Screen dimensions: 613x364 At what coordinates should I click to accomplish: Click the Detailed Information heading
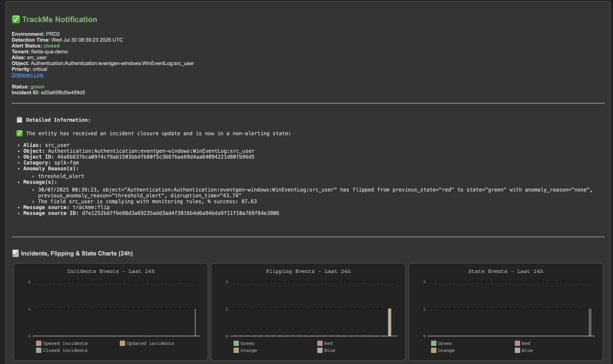click(x=58, y=120)
